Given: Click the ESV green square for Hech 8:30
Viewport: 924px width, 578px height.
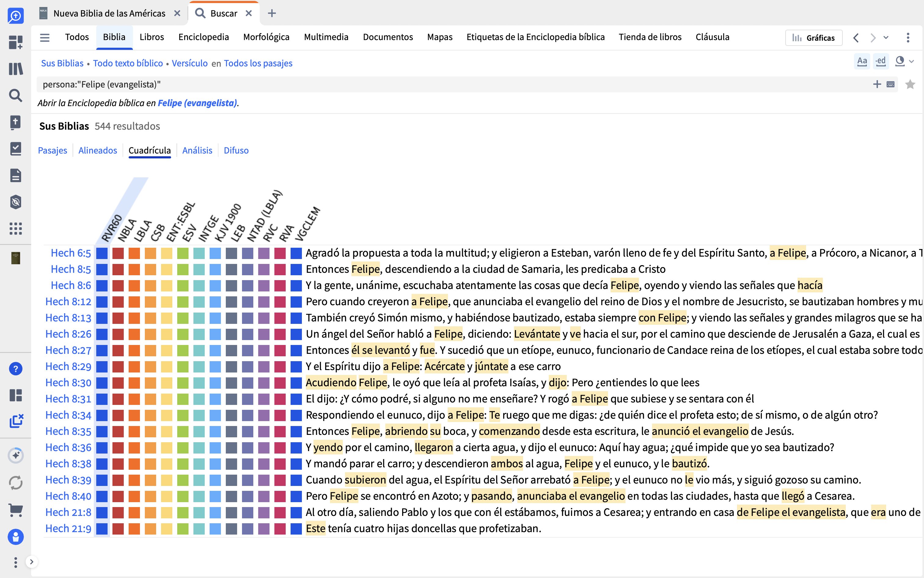Looking at the screenshot, I should 183,383.
